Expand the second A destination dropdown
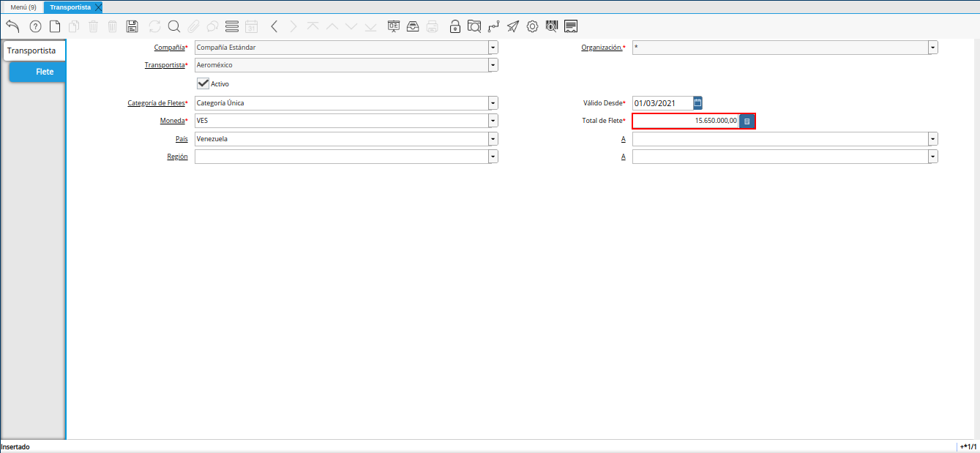The height and width of the screenshot is (453, 980). (x=933, y=157)
